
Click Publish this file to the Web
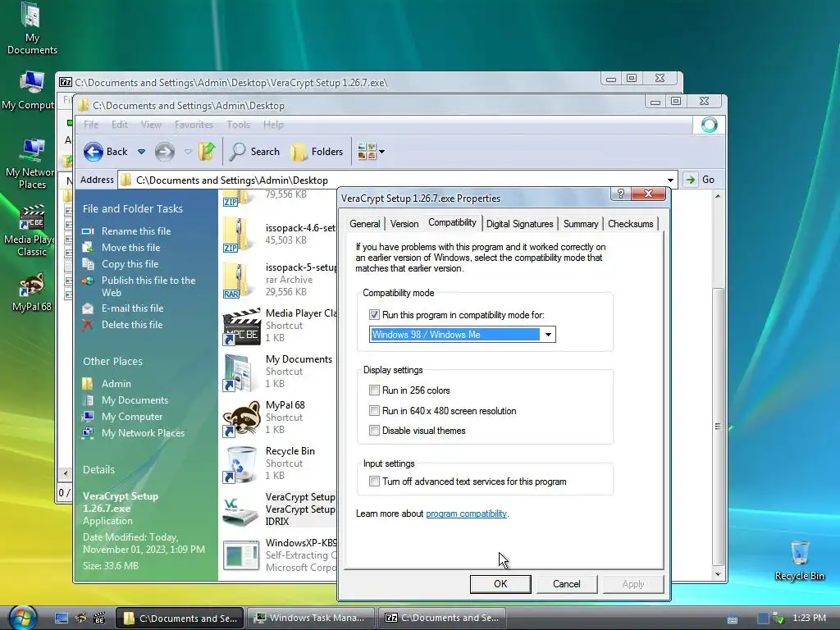pos(148,286)
